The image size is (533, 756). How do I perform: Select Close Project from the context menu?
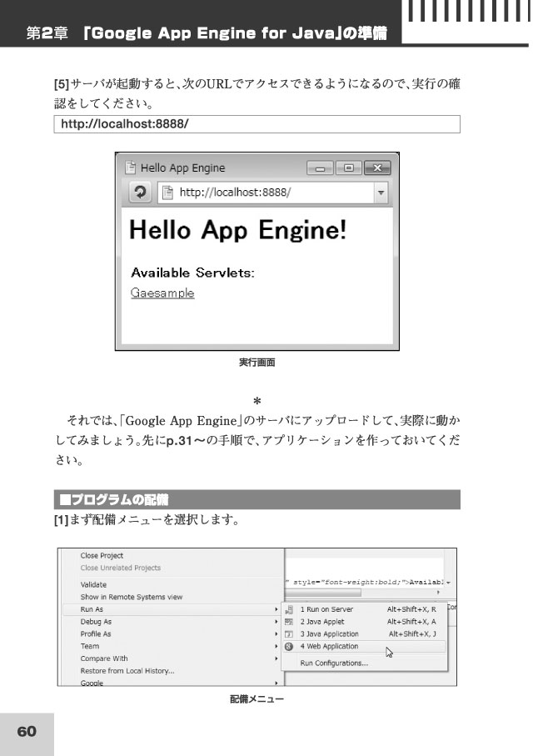(102, 555)
